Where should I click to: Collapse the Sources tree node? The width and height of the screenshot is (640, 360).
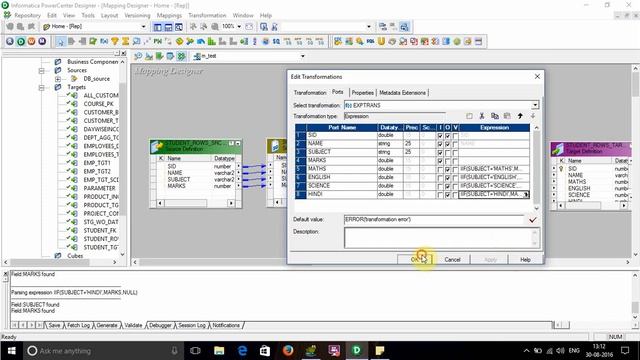(42, 71)
